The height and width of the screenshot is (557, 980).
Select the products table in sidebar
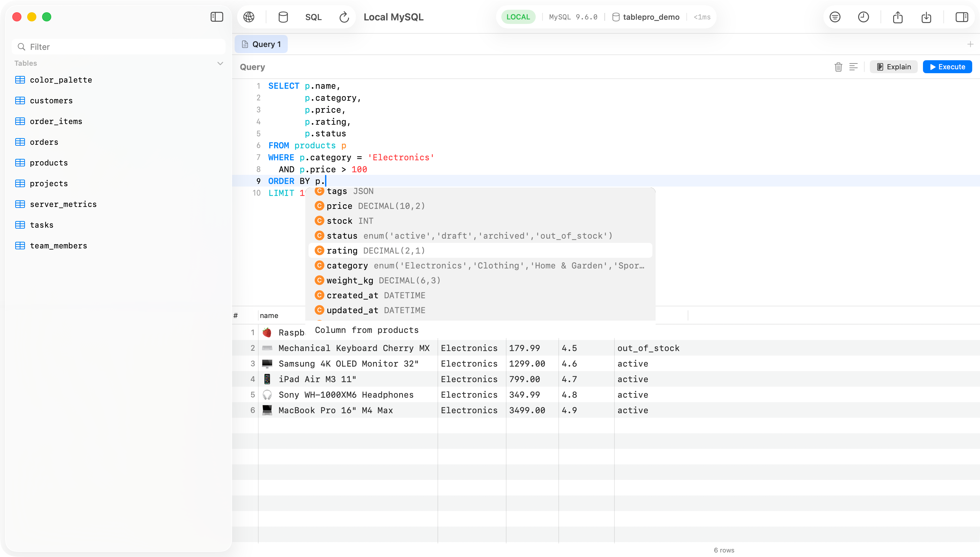point(49,163)
